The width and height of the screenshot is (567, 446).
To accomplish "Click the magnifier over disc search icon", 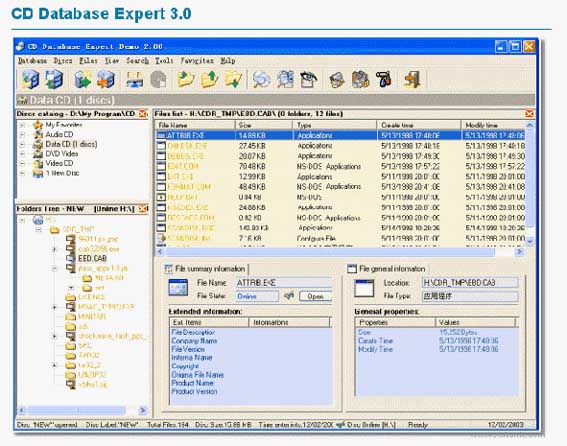I will pyautogui.click(x=261, y=79).
